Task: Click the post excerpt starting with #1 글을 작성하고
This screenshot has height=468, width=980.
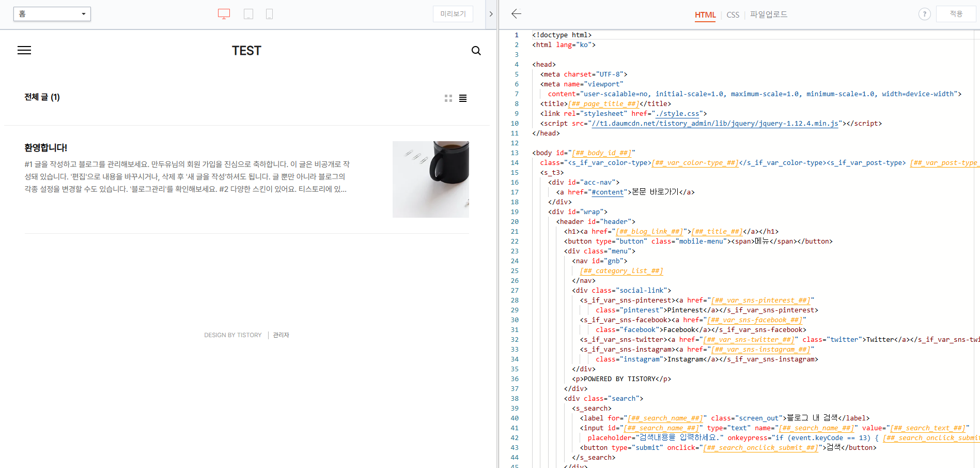Action: 187,176
